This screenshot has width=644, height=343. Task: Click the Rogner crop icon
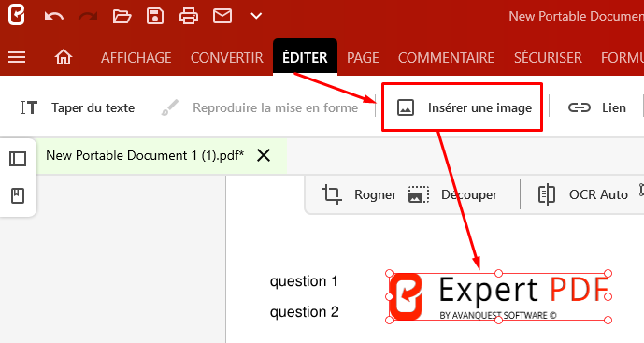click(332, 194)
